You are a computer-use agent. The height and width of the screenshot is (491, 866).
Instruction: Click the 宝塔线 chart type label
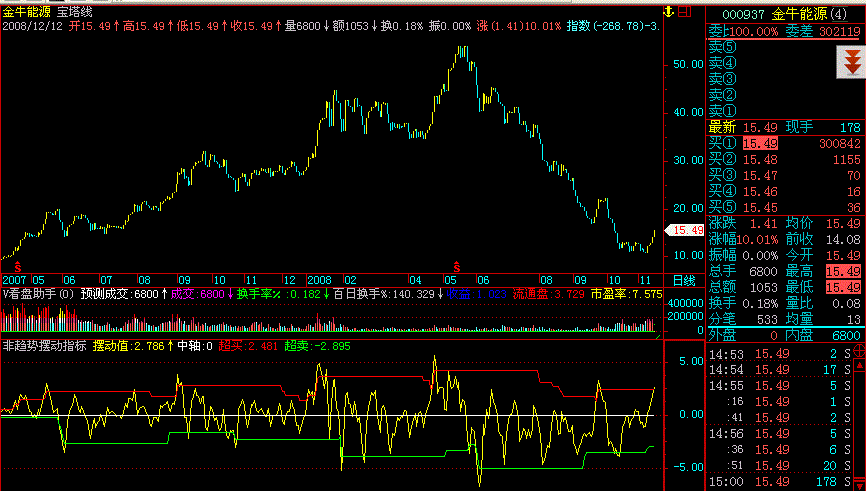tap(75, 12)
